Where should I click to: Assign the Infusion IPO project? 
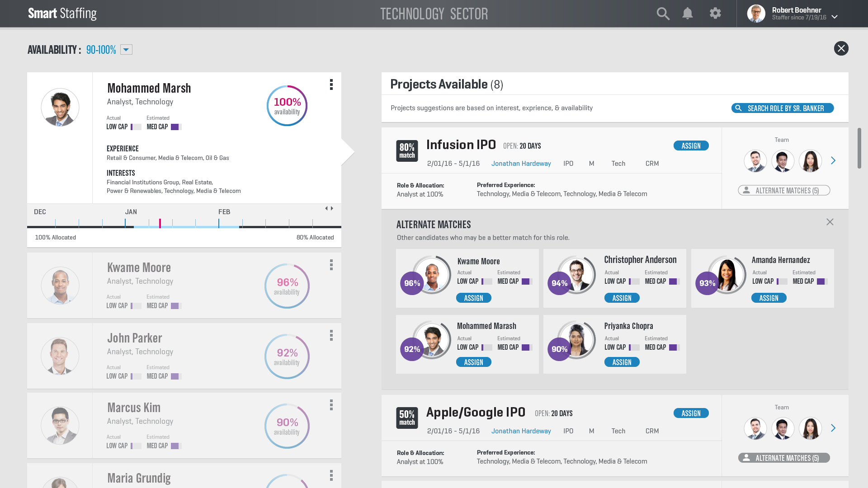coord(691,146)
